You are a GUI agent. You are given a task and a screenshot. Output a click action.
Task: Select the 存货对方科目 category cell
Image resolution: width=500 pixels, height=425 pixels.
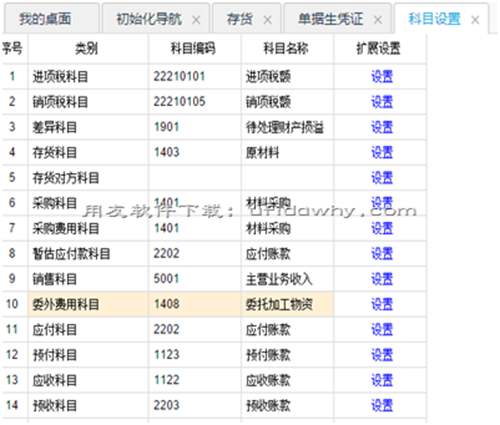coord(88,178)
